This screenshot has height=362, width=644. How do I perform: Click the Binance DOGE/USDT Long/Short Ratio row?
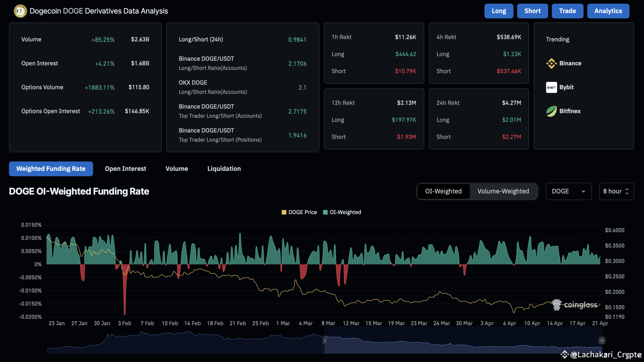click(x=242, y=63)
